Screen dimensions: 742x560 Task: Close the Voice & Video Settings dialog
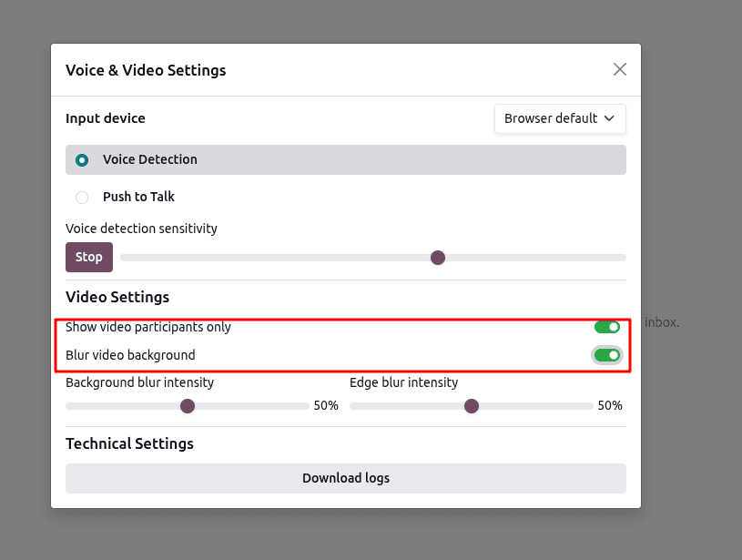pyautogui.click(x=620, y=69)
